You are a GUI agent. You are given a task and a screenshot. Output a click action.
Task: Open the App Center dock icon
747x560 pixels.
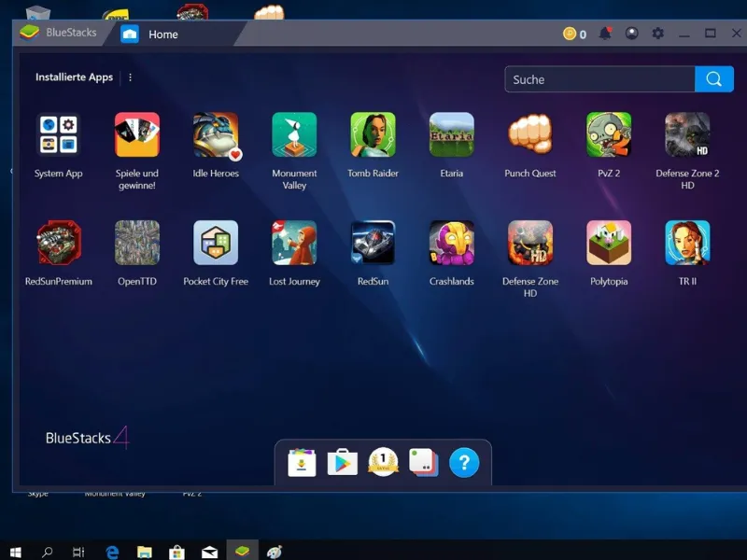tap(302, 462)
